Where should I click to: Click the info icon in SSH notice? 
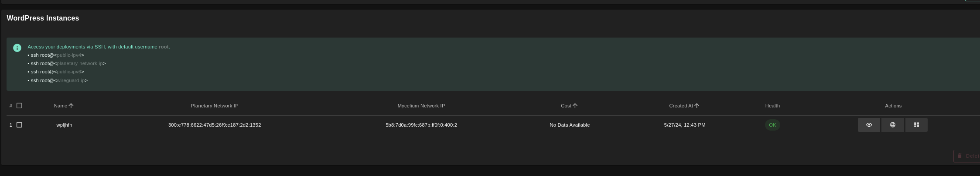17,48
